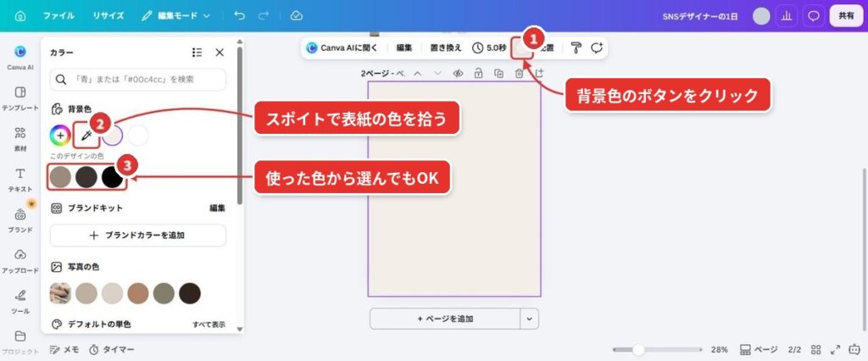Open the 28% zoom level menu

719,350
